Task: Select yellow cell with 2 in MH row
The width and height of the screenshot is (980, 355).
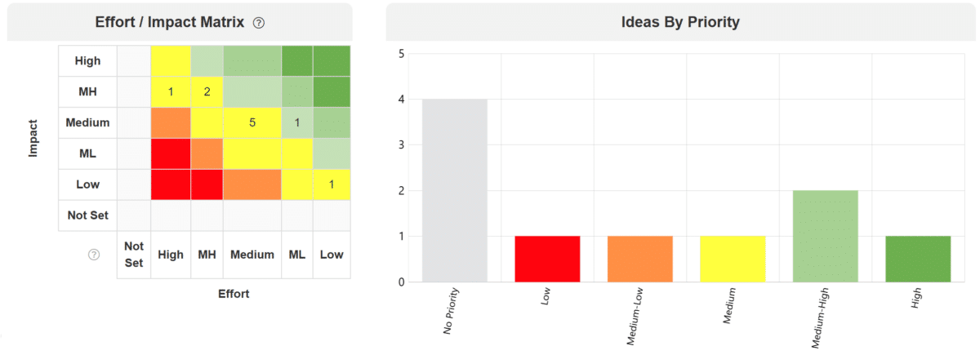Action: coord(207,91)
